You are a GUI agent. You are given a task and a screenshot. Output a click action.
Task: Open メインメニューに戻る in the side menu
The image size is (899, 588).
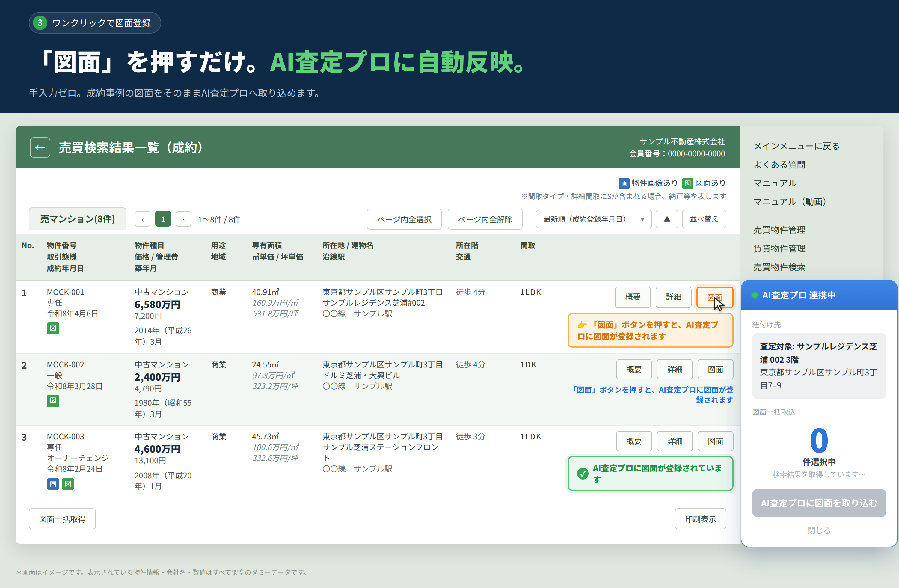pos(796,146)
